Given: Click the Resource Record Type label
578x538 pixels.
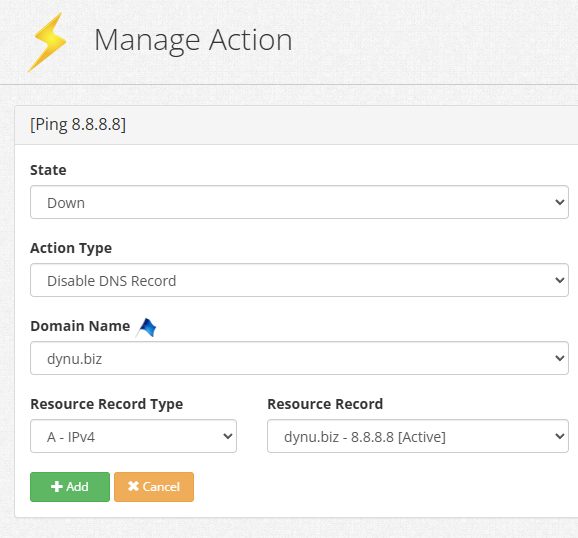Looking at the screenshot, I should (107, 404).
